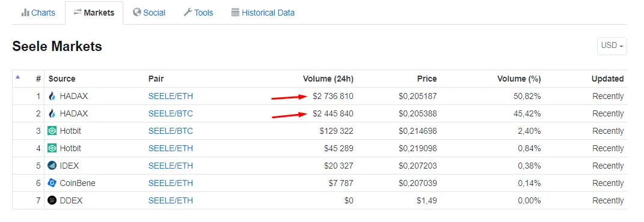Sort by Volume (24h) column header
The width and height of the screenshot is (644, 222).
(x=328, y=79)
